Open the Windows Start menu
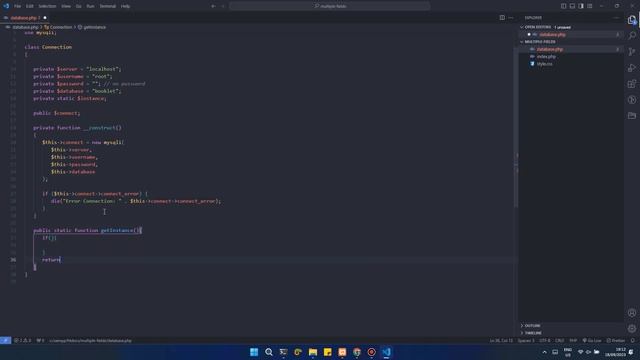 coord(254,352)
